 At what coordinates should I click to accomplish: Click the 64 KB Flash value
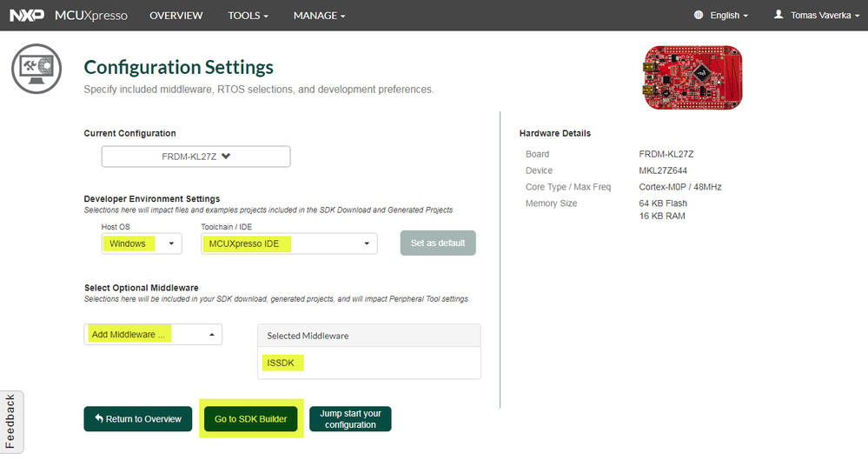663,203
